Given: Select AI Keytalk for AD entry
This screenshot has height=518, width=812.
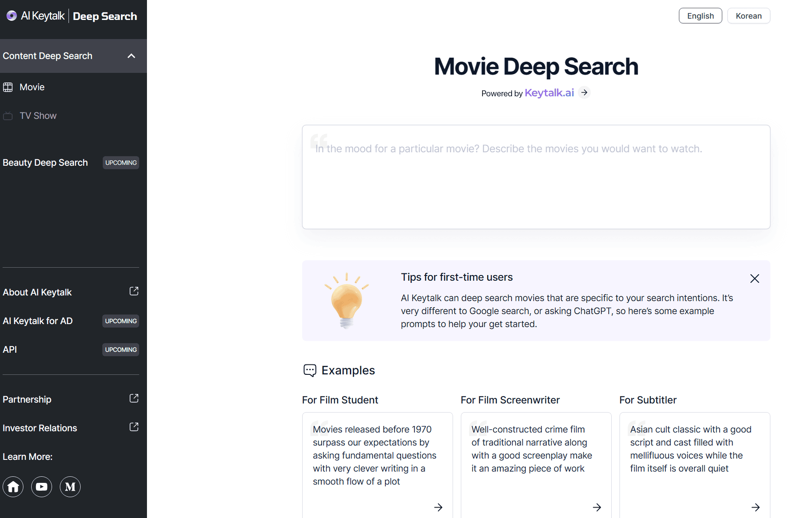Looking at the screenshot, I should point(38,321).
